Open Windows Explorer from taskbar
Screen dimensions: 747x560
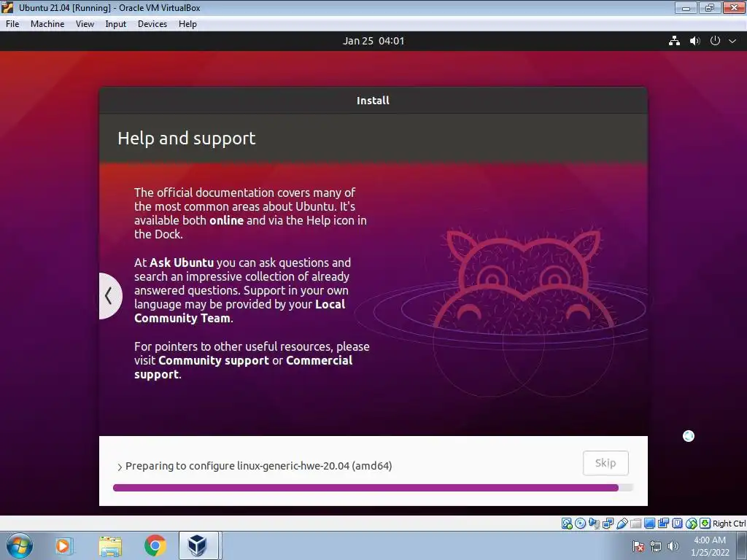click(110, 545)
